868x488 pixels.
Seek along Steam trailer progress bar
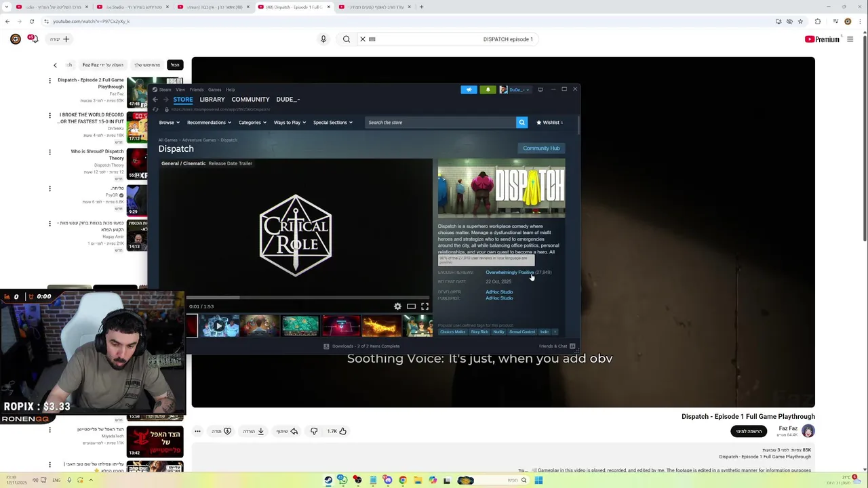pos(307,298)
